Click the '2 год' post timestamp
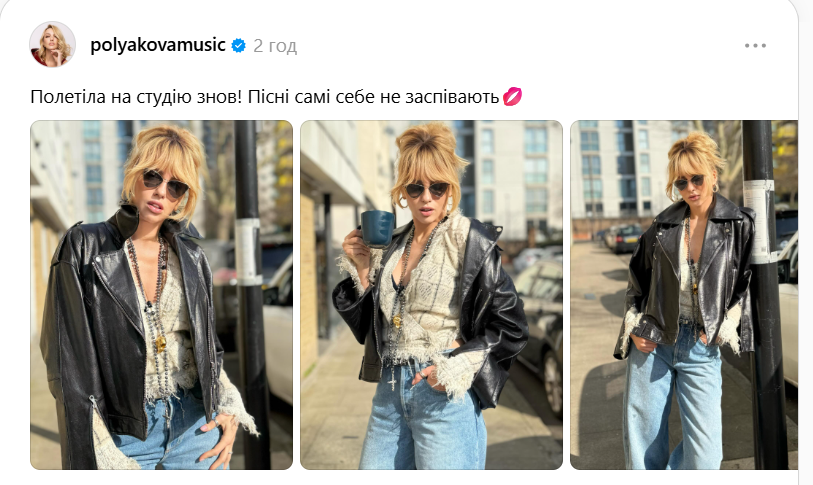Screen dimensions: 813x485 (x=275, y=46)
